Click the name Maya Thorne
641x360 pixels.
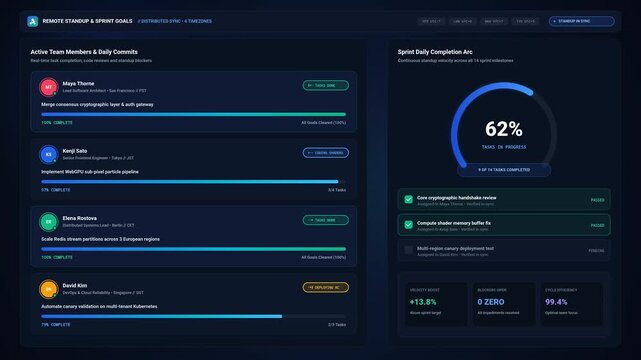(78, 83)
